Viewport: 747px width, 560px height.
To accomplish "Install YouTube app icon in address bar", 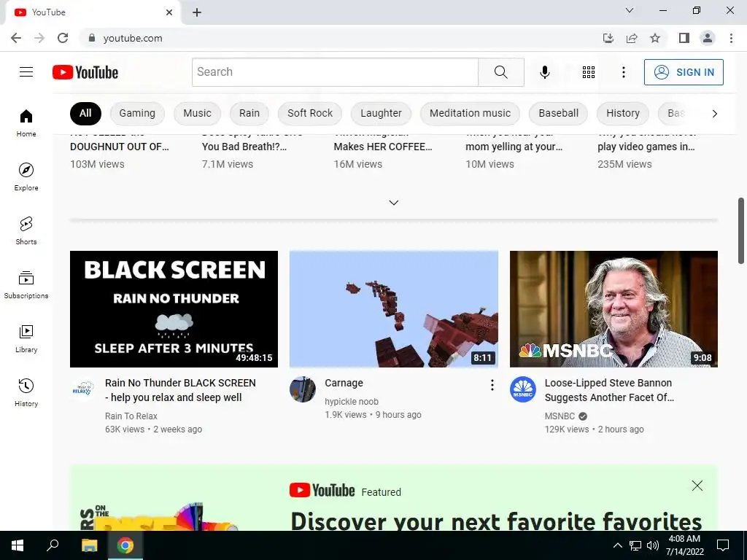I will 608,38.
